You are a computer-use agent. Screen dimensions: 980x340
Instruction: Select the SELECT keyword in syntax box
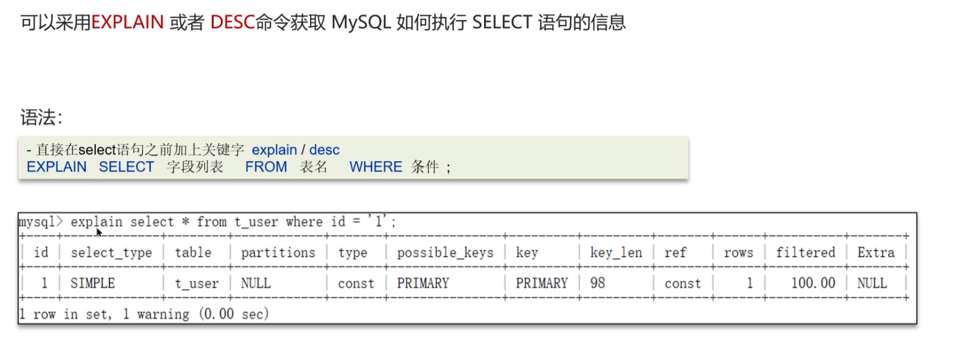[127, 167]
